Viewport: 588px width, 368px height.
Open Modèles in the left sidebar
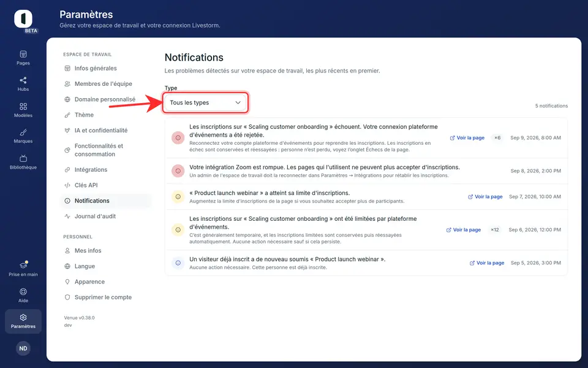click(23, 110)
